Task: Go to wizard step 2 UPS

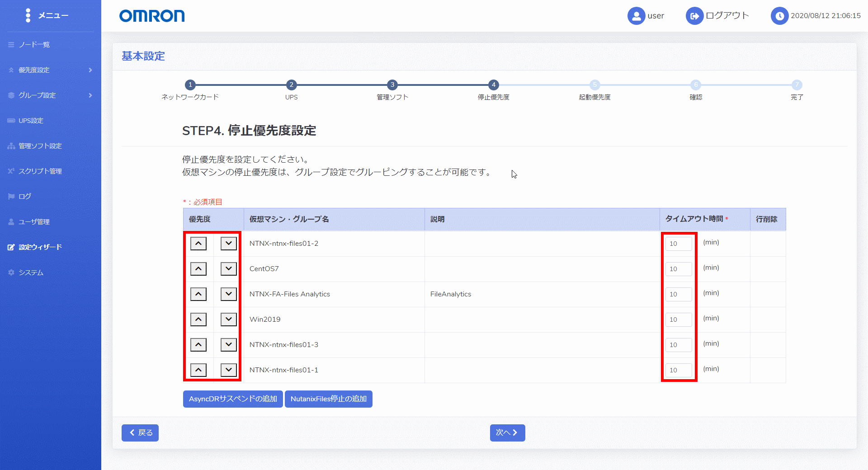Action: point(292,85)
